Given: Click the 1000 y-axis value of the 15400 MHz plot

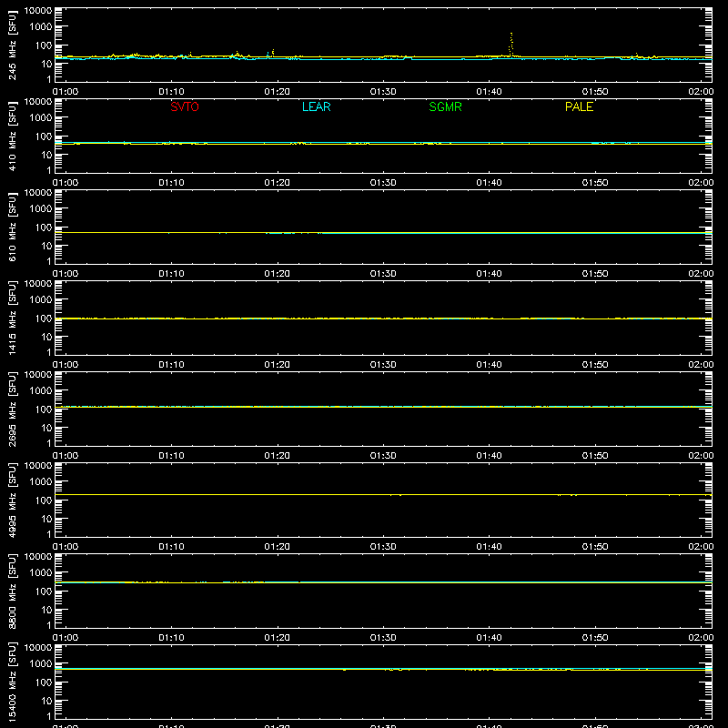Looking at the screenshot, I should (41, 663).
